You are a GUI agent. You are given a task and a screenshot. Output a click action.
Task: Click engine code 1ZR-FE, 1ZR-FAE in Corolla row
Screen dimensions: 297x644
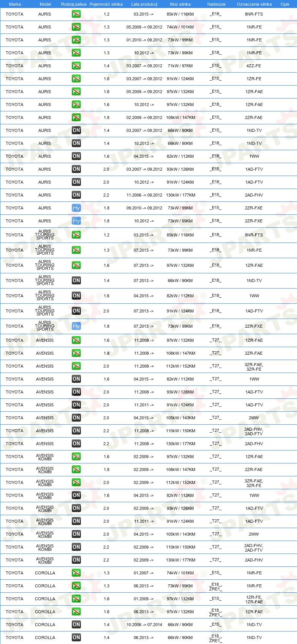tap(254, 600)
